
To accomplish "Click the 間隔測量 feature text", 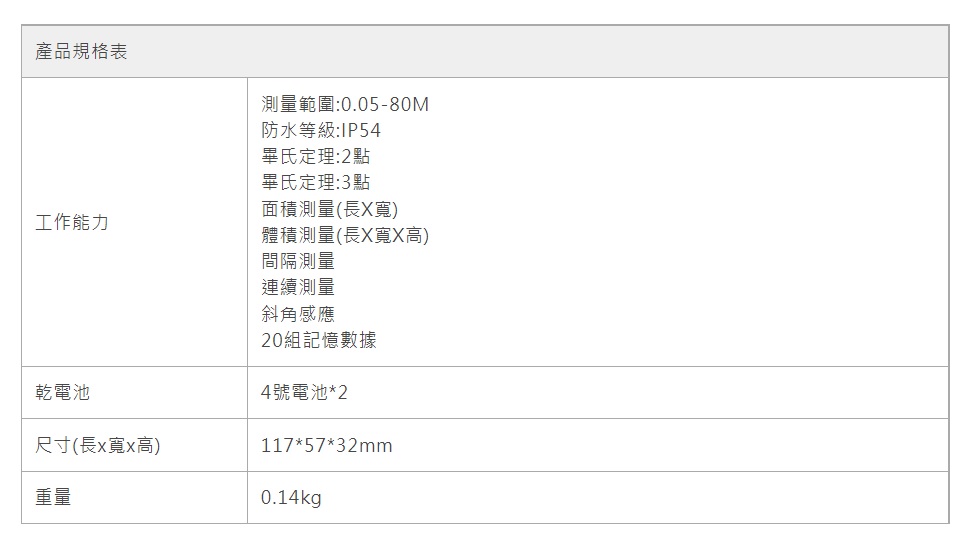I will [297, 262].
